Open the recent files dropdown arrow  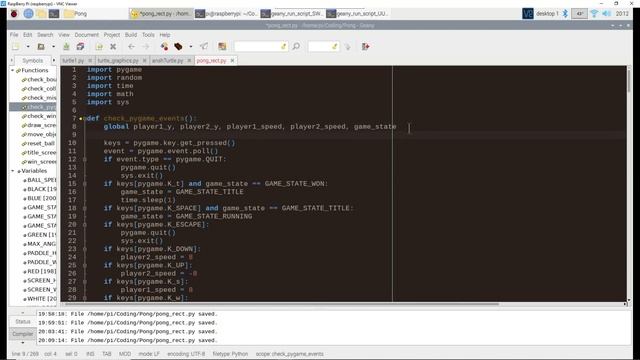(x=53, y=47)
